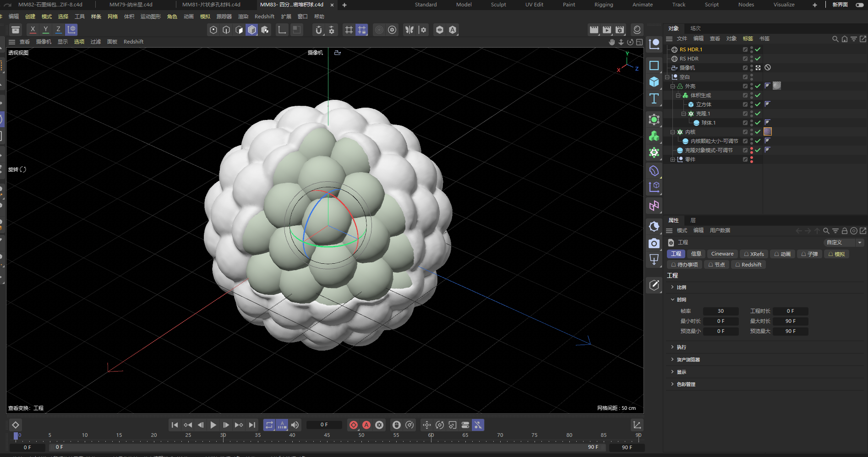Toggle autokeying red A button
The image size is (868, 457).
[366, 425]
